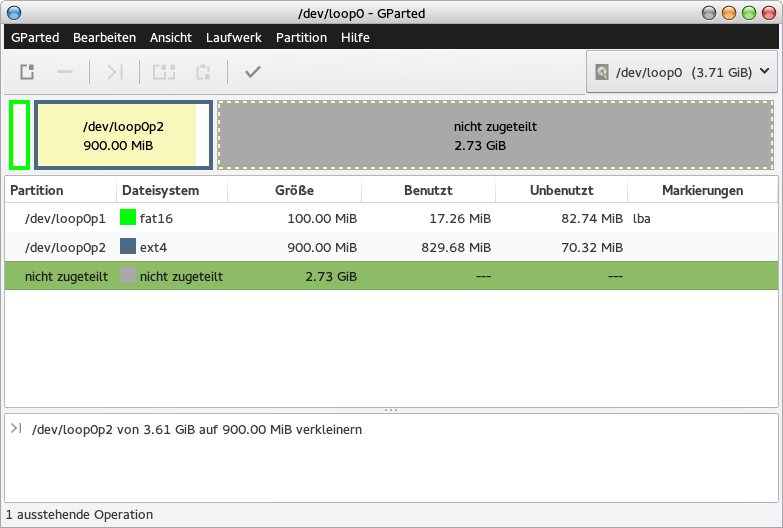The height and width of the screenshot is (528, 783).
Task: Click the New partition toolbar icon
Action: [27, 72]
